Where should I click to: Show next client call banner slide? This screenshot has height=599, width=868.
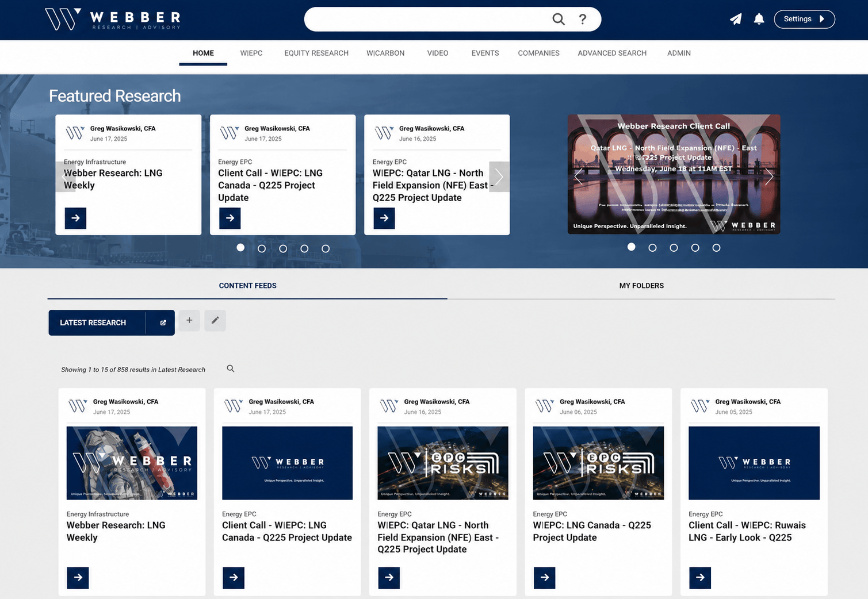(x=769, y=176)
